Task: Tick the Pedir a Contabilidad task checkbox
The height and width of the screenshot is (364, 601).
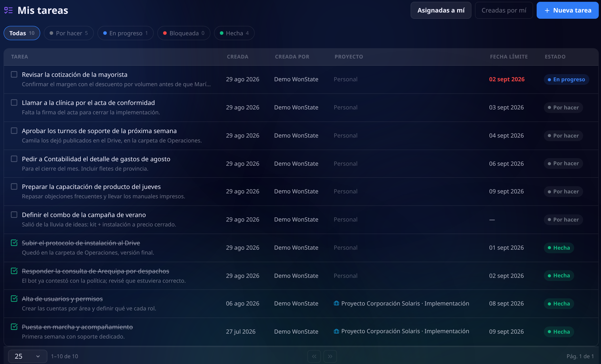Action: coord(14,159)
